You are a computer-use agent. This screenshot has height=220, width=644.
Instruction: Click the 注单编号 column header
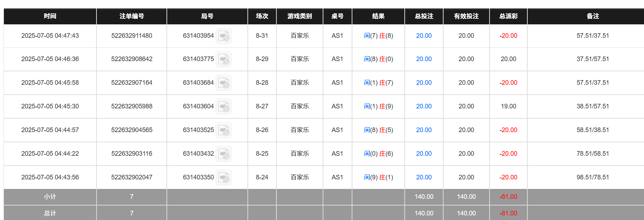[131, 16]
